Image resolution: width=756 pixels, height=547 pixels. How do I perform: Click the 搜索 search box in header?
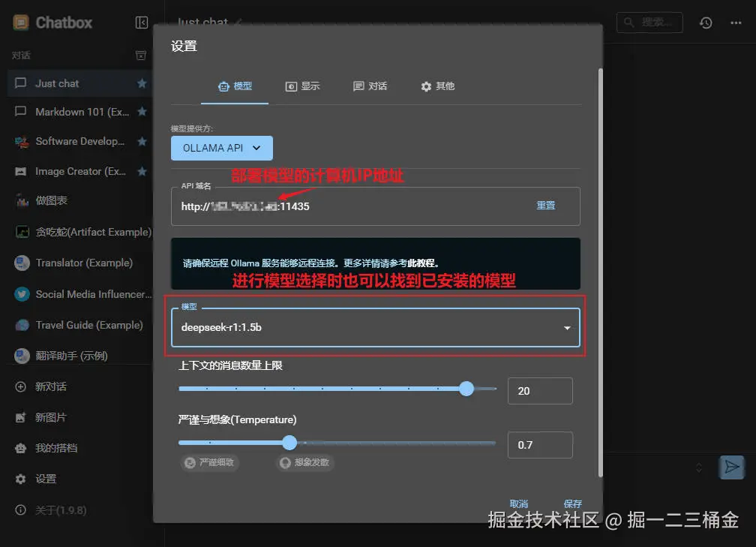[649, 23]
